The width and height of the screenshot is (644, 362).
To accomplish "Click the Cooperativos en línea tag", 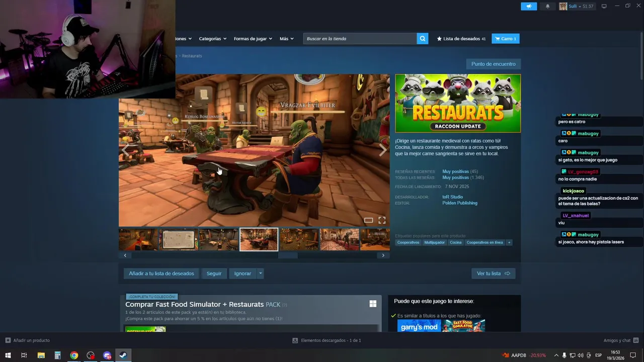I will pyautogui.click(x=485, y=242).
